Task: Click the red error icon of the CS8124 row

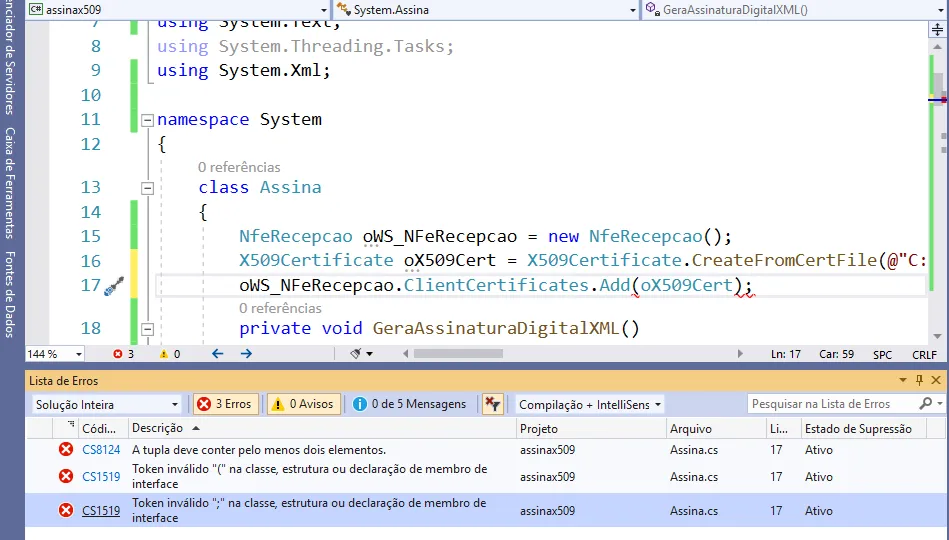Action: (x=66, y=450)
